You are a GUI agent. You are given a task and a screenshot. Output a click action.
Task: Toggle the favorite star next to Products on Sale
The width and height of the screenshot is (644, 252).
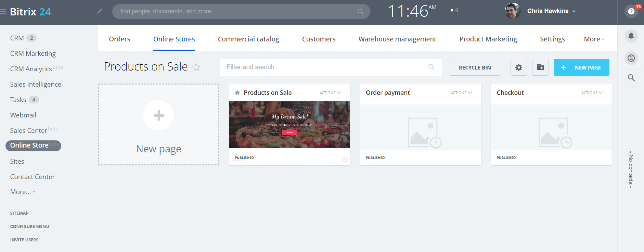point(196,67)
